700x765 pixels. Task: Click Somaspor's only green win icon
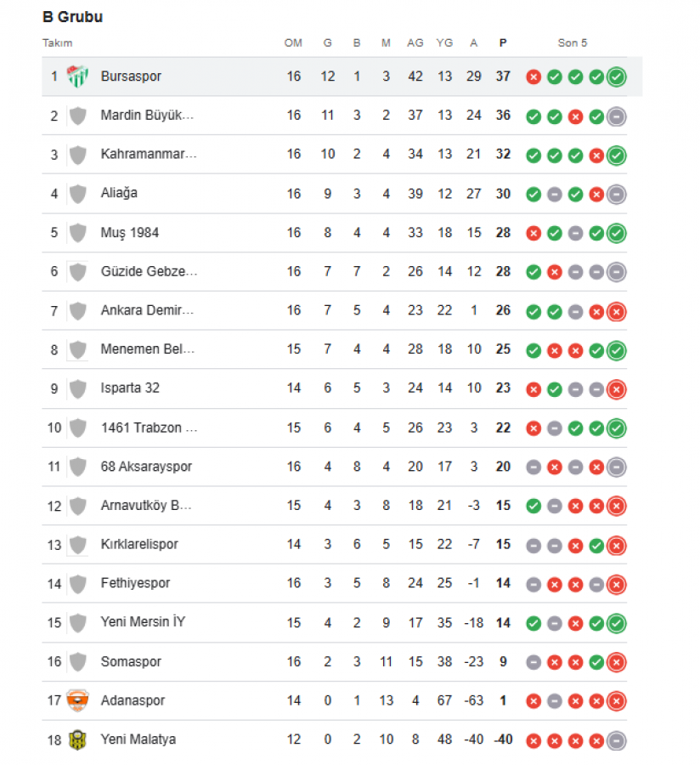click(x=596, y=662)
